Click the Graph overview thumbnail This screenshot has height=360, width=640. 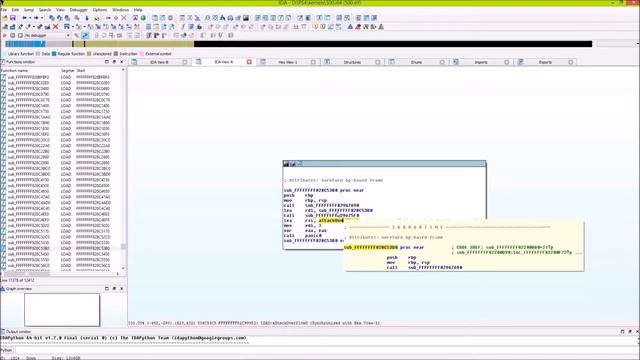62,310
